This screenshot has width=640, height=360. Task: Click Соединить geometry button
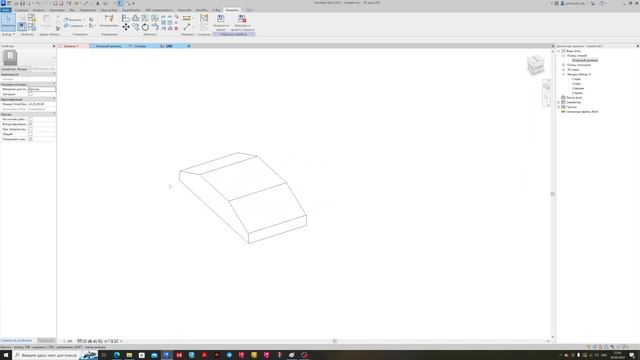click(75, 26)
